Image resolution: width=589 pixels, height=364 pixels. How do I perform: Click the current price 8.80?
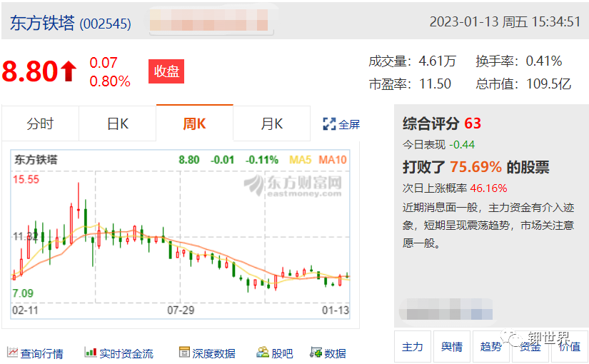click(x=30, y=71)
